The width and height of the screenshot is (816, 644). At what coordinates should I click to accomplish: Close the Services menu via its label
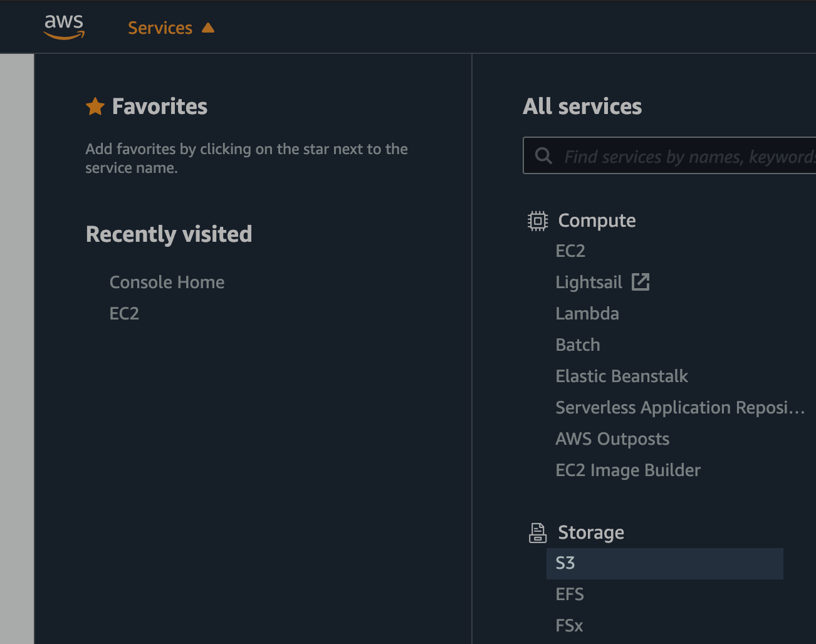(x=160, y=28)
